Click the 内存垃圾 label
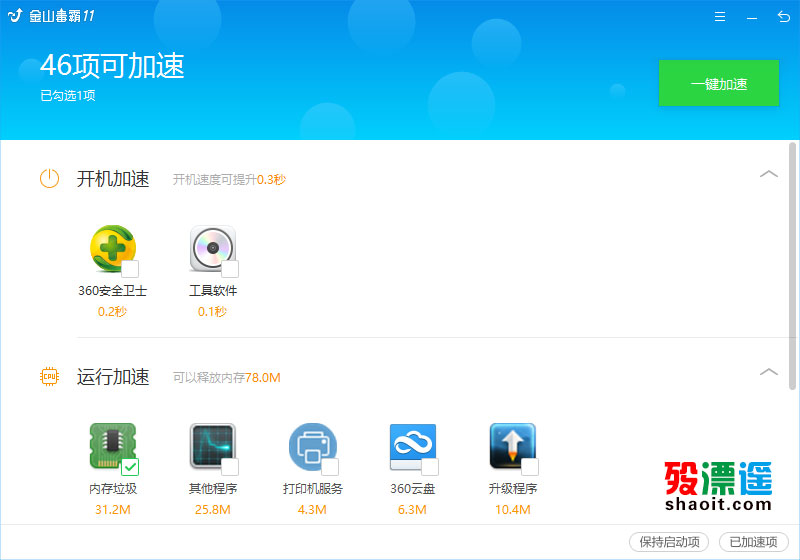Image resolution: width=800 pixels, height=560 pixels. point(113,489)
